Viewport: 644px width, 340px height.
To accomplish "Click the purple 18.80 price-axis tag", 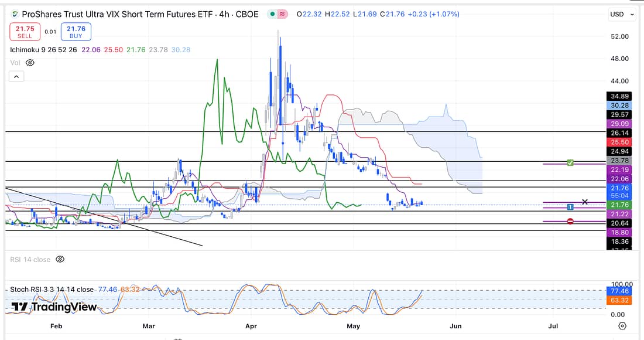I will pos(620,232).
